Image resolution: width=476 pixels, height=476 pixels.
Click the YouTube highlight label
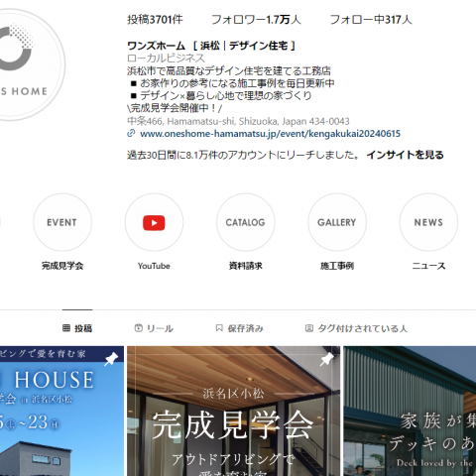tap(154, 266)
